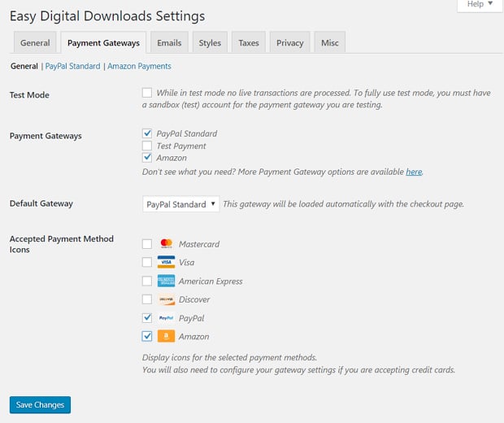Click the 'Easy Digital Downloads Settings' heading
The image size is (504, 423).
pyautogui.click(x=107, y=16)
